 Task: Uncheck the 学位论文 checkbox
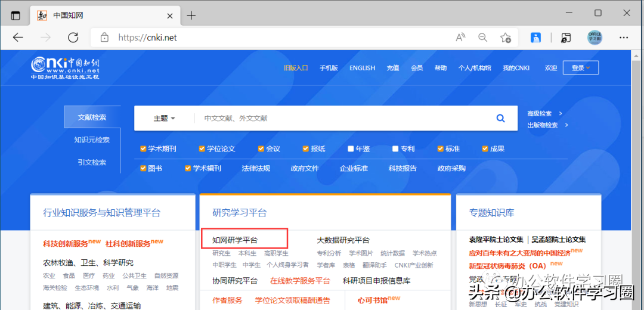(202, 149)
